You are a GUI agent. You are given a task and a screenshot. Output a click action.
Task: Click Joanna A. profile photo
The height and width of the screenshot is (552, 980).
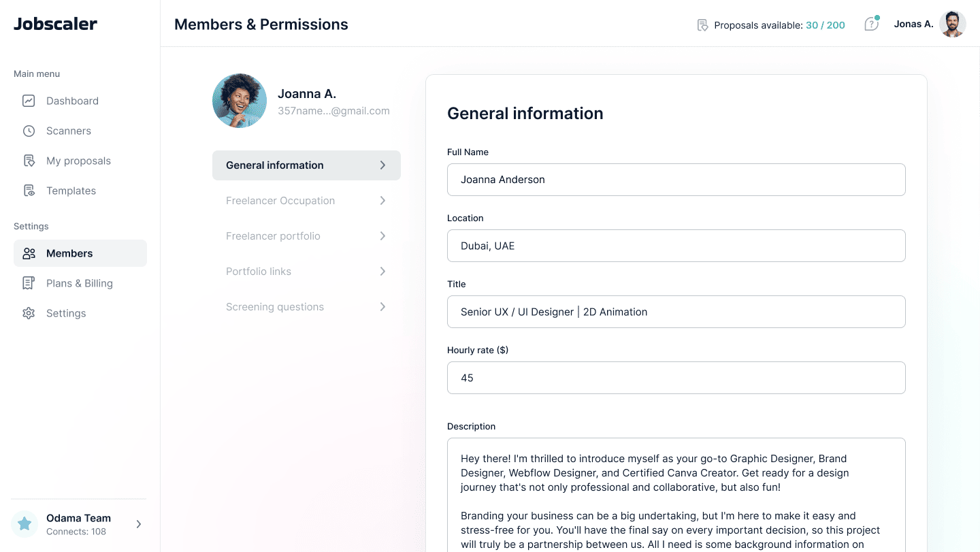tap(240, 101)
